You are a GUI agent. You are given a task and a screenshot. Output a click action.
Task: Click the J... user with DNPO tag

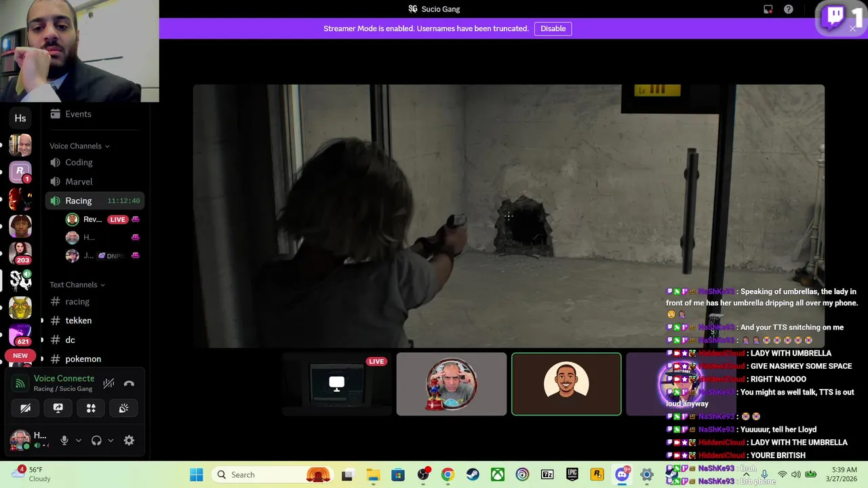(x=103, y=256)
